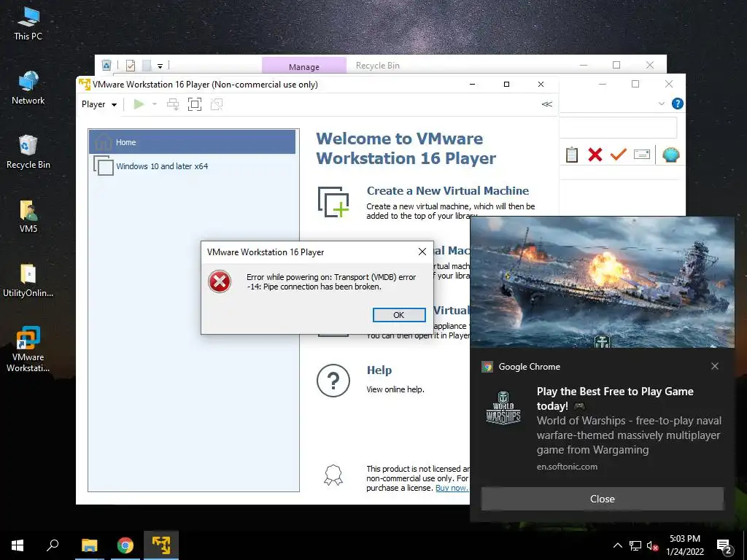Click the orange checkmark icon in Explorer ribbon
The width and height of the screenshot is (747, 560).
point(619,155)
